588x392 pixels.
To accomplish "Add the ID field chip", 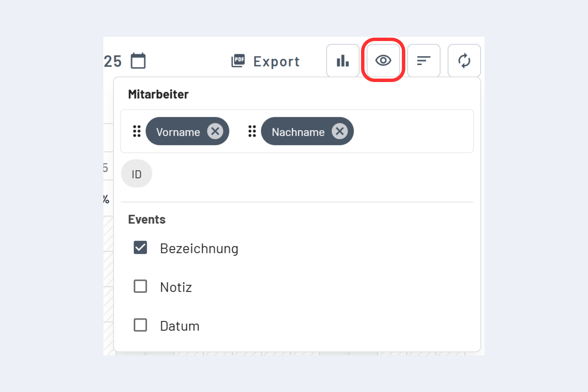I will tap(137, 173).
